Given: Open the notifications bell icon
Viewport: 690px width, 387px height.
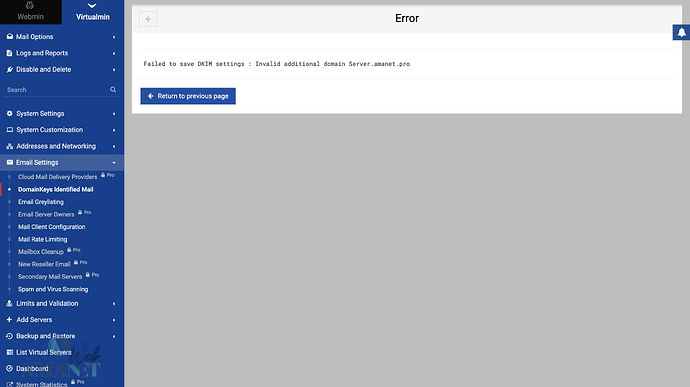Looking at the screenshot, I should tap(681, 33).
